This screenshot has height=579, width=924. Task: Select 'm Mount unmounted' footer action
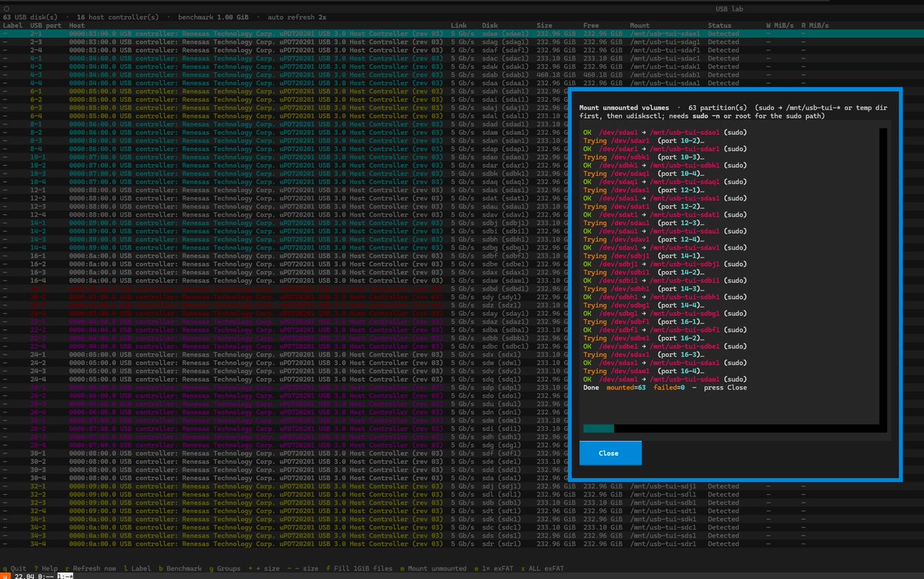433,568
